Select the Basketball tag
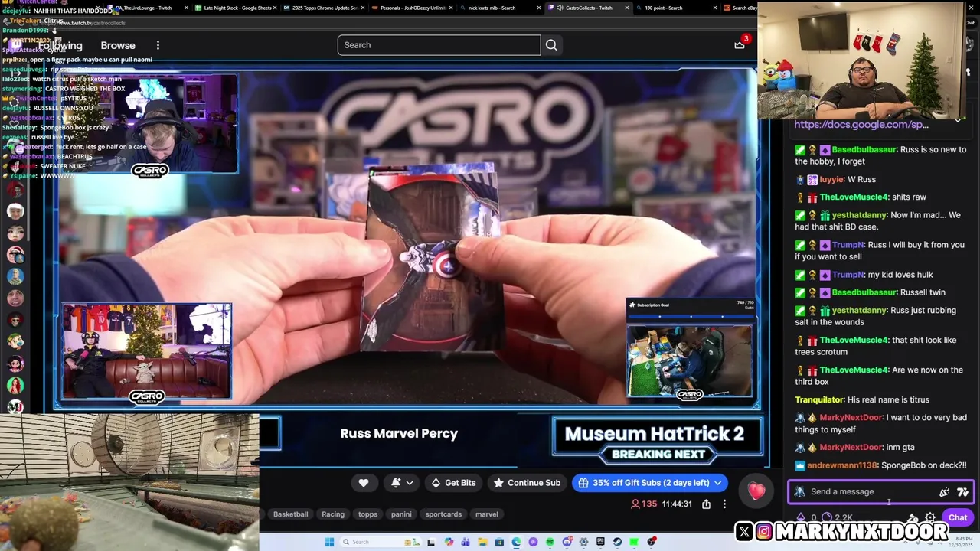Image resolution: width=980 pixels, height=551 pixels. pos(290,514)
